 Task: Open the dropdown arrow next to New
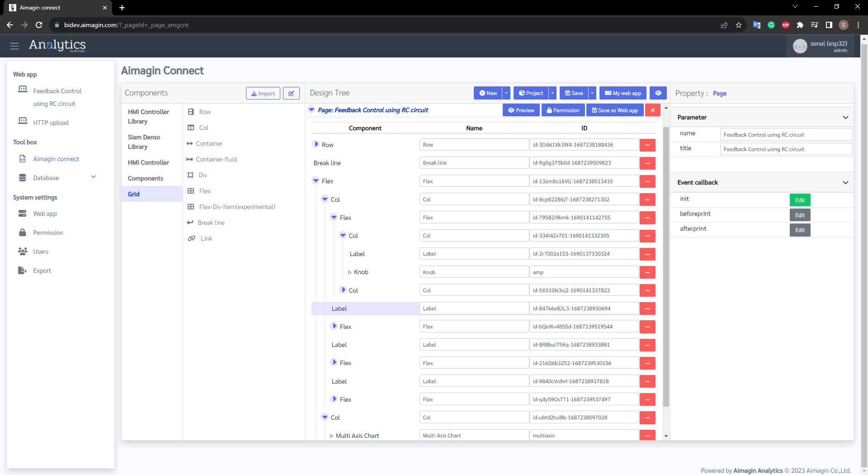(x=506, y=93)
